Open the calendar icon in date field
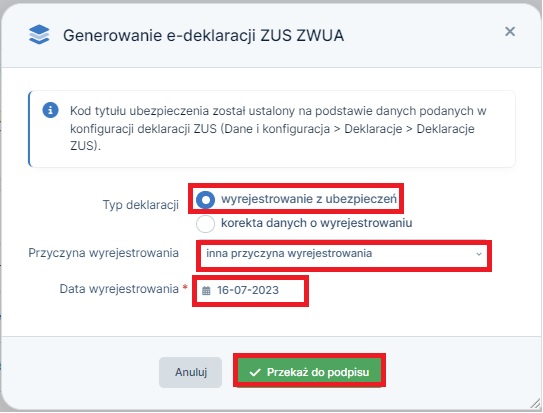 coord(206,291)
